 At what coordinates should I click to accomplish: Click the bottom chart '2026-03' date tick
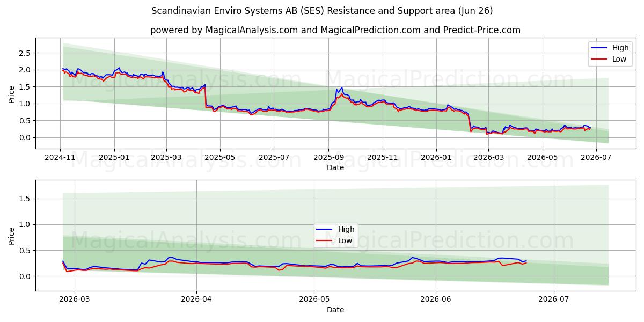pyautogui.click(x=74, y=301)
